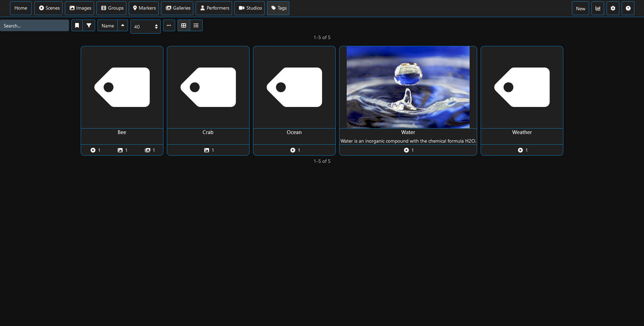The image size is (644, 326).
Task: Navigate to Groups
Action: [x=112, y=8]
